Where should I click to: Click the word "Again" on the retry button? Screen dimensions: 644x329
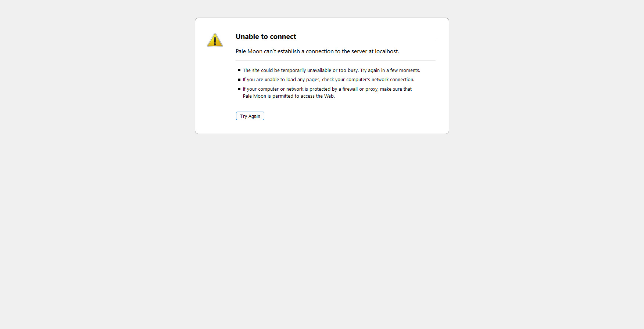coord(254,116)
